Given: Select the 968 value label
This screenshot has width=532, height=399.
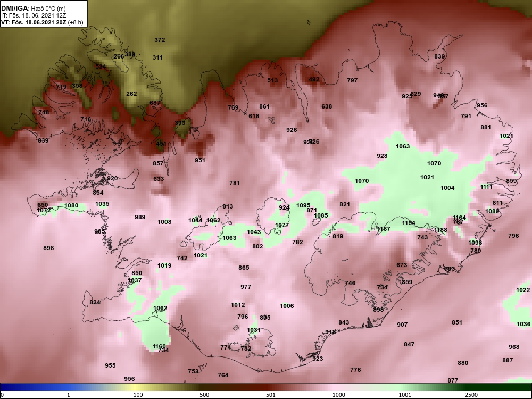Looking at the screenshot, I should click(x=514, y=347).
